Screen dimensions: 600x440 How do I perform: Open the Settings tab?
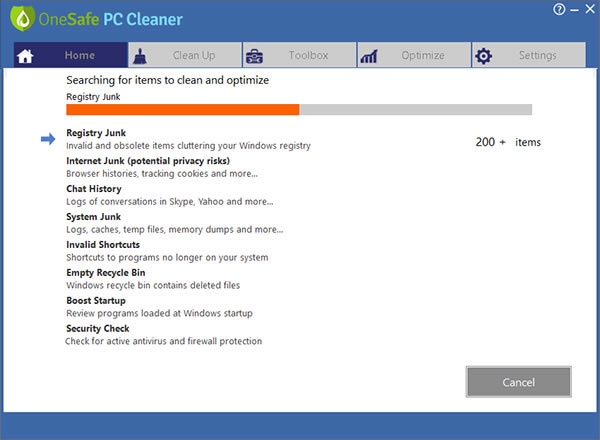529,55
